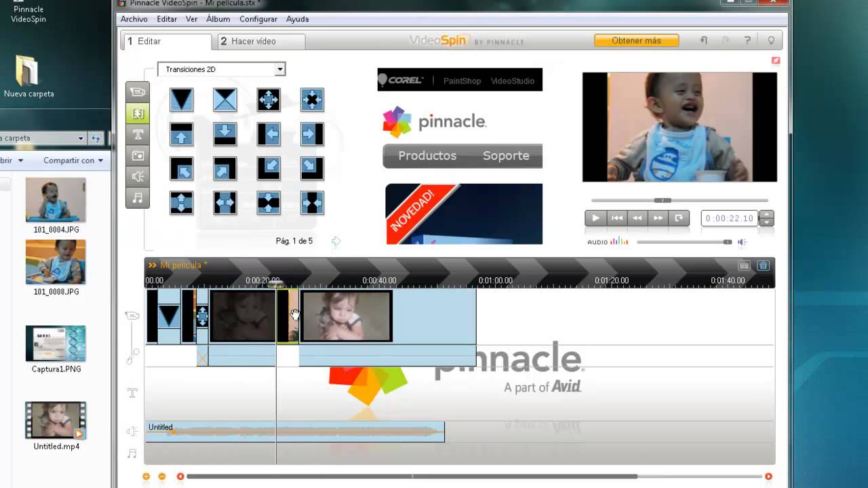This screenshot has width=868, height=488.
Task: Open the Compartir con dropdown in Explorer window
Action: pyautogui.click(x=73, y=161)
